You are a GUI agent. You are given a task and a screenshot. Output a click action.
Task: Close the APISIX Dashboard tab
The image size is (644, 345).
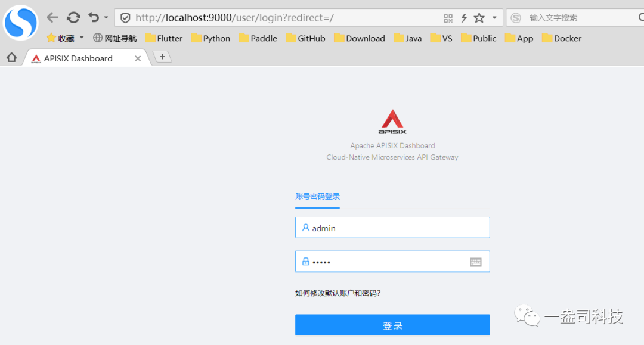click(x=138, y=58)
